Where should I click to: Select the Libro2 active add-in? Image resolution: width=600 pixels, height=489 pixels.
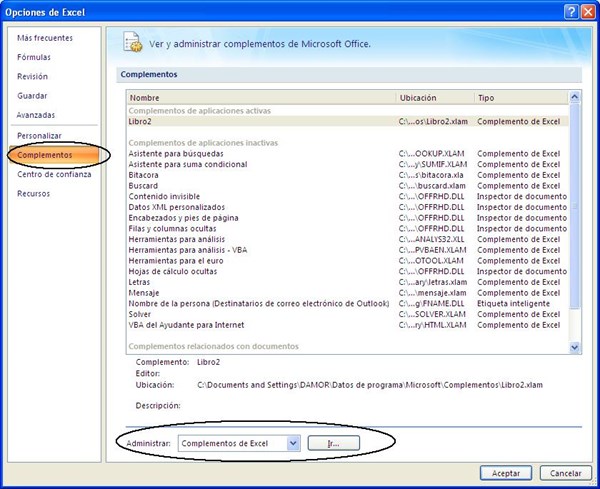click(x=347, y=121)
